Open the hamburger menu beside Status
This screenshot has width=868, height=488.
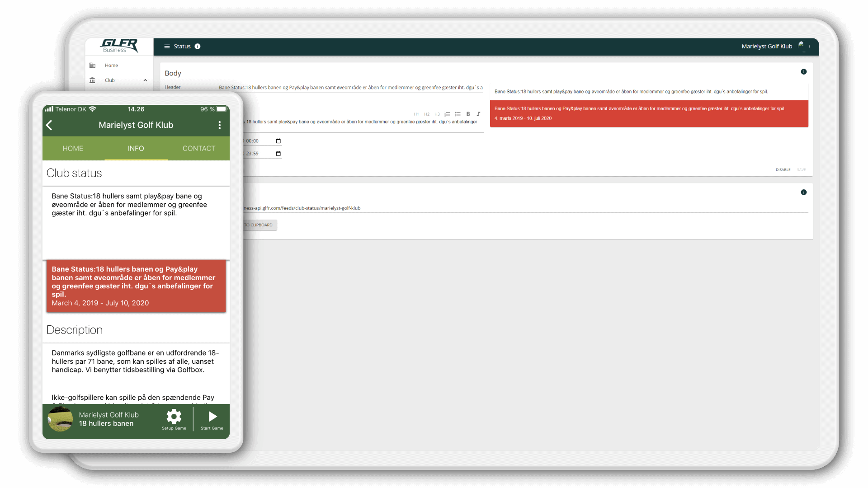167,47
